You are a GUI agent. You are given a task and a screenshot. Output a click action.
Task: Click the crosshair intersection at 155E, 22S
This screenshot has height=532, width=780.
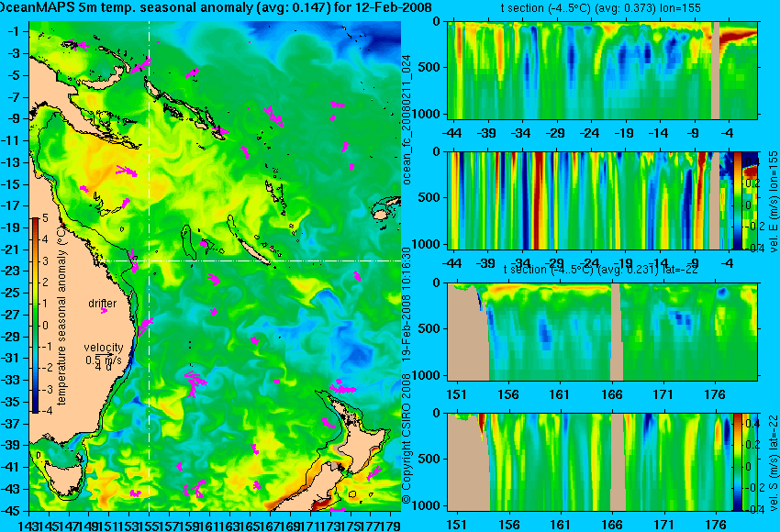[150, 260]
